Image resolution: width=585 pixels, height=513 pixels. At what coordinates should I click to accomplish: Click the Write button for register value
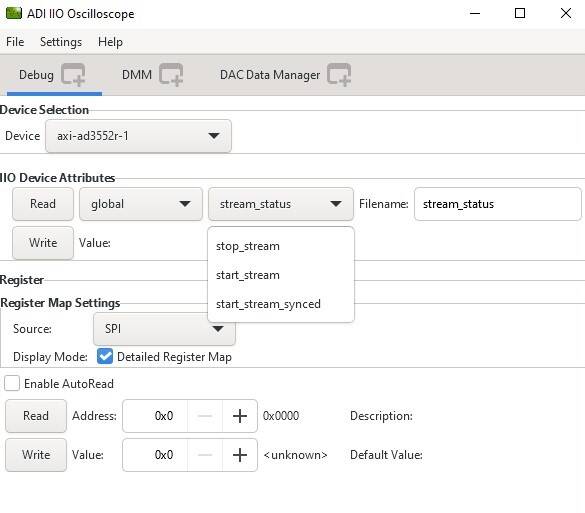(36, 455)
